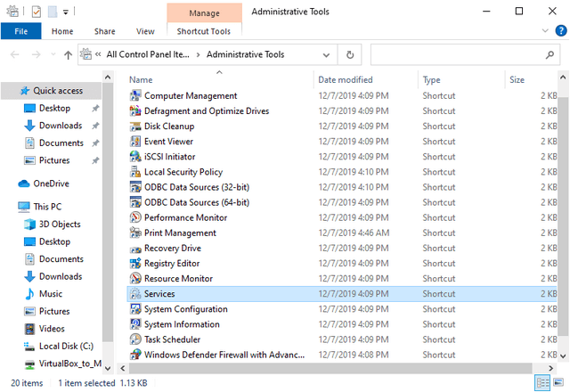
Task: Open pinned Desktop under Quick access
Action: point(54,108)
